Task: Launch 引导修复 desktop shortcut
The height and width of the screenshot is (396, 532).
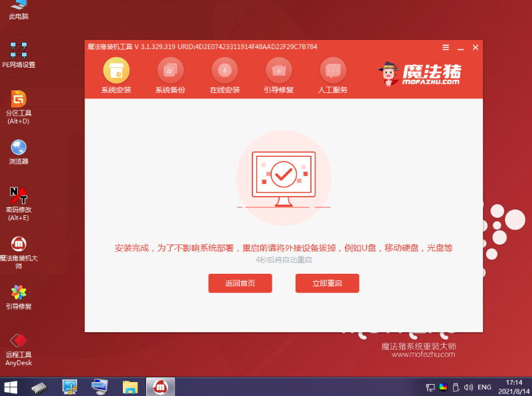Action: pyautogui.click(x=19, y=296)
